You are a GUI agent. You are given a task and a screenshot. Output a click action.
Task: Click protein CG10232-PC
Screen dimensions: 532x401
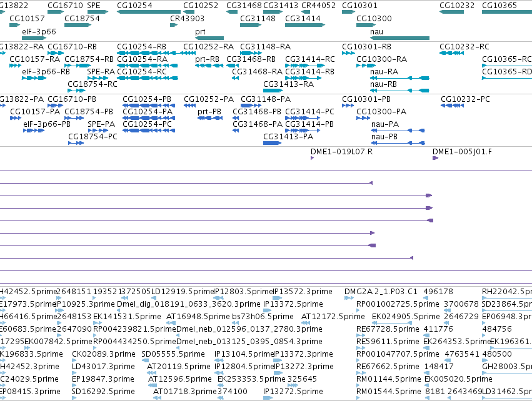coord(465,99)
